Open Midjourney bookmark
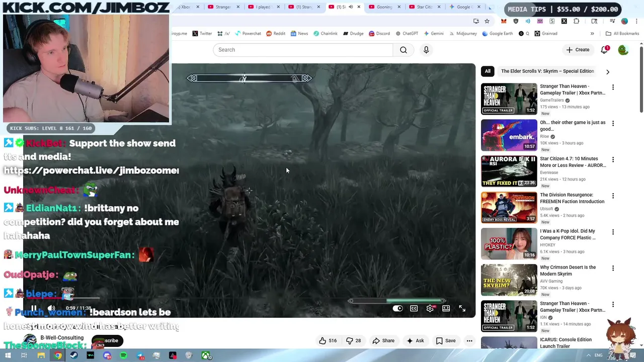 tap(462, 34)
